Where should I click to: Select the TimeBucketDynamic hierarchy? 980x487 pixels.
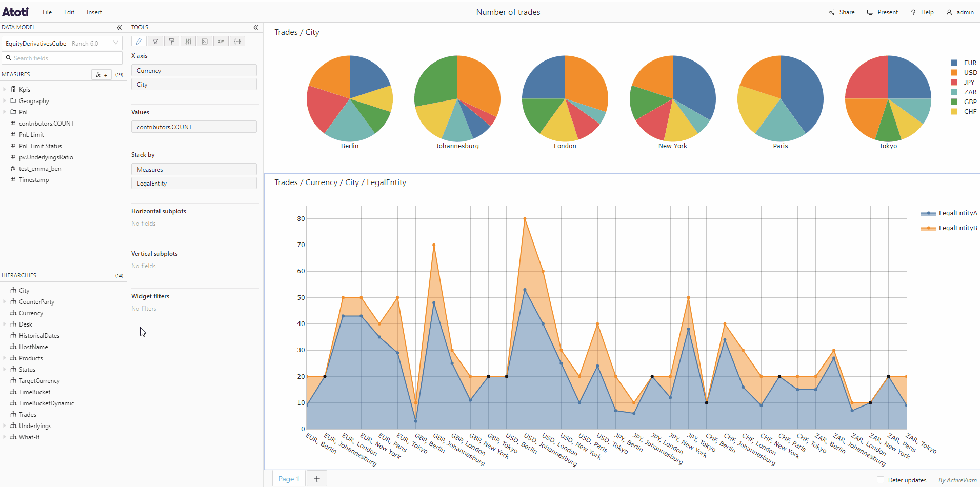tap(46, 403)
